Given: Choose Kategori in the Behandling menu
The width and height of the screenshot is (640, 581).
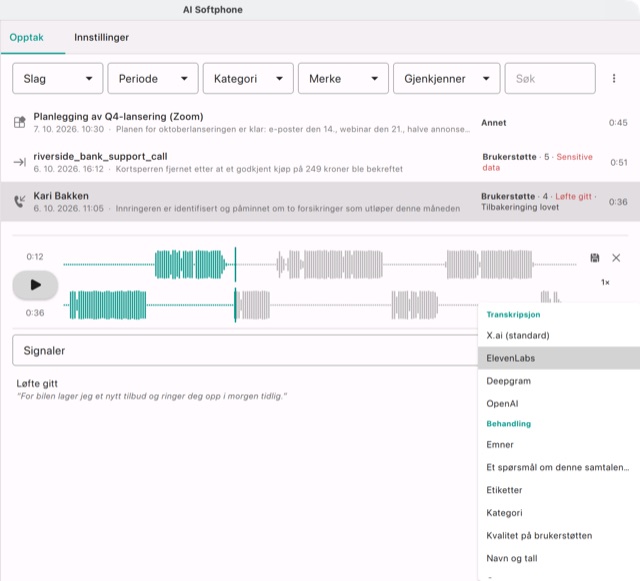Looking at the screenshot, I should click(x=559, y=513).
